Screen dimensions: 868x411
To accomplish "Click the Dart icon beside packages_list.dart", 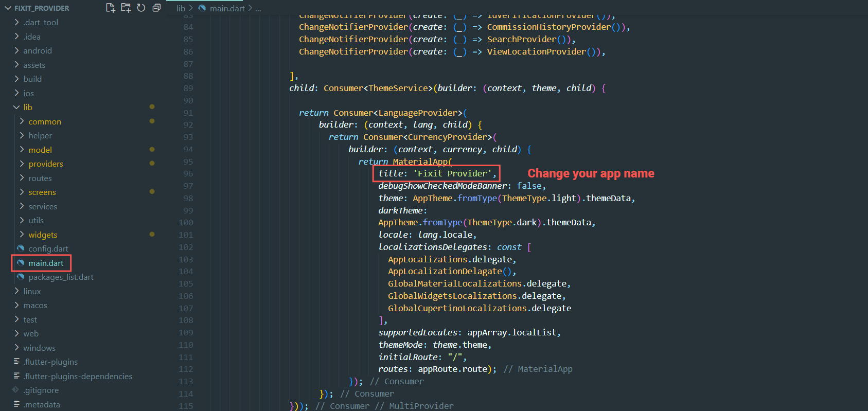I will (x=21, y=277).
